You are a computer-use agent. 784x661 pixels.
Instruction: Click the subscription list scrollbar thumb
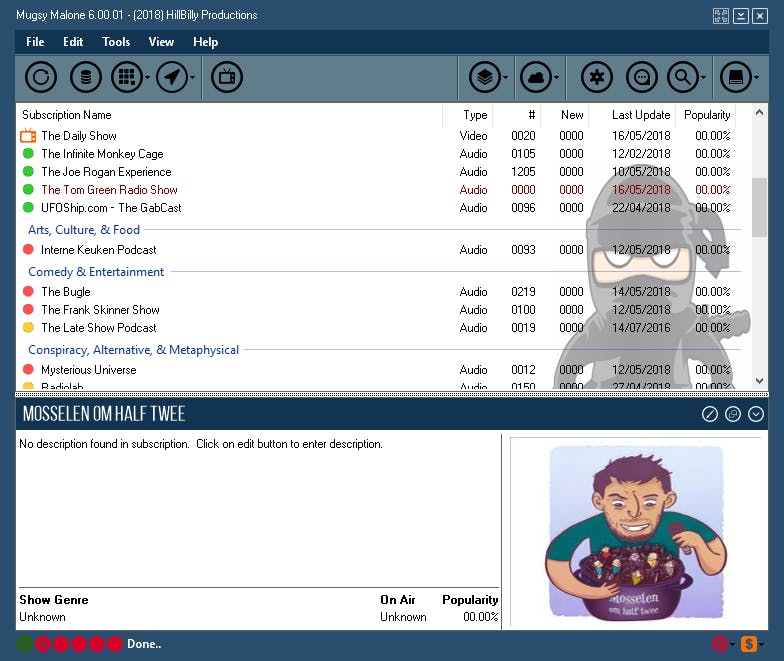pyautogui.click(x=759, y=207)
